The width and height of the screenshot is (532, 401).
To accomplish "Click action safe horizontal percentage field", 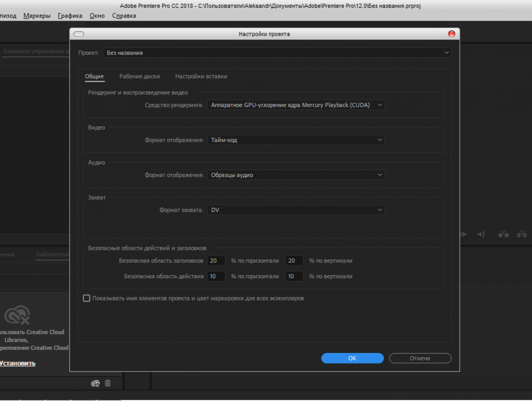I will pos(216,276).
